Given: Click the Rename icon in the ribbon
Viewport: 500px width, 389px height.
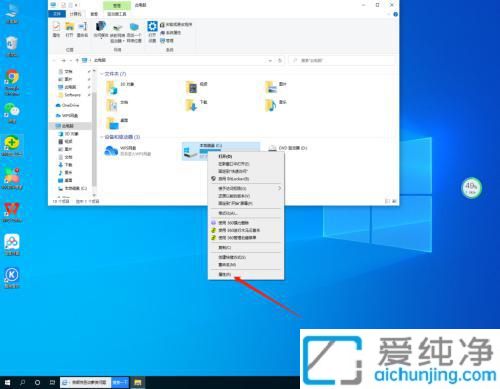Looking at the screenshot, I should [82, 29].
